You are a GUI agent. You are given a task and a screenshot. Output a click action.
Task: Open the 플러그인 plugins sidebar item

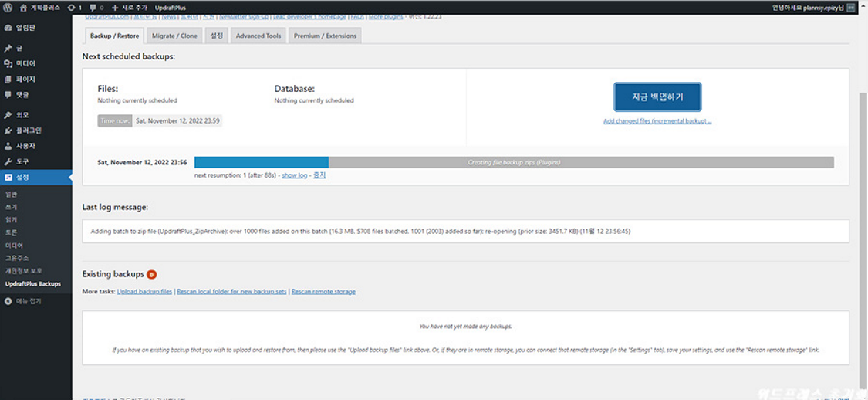36,131
